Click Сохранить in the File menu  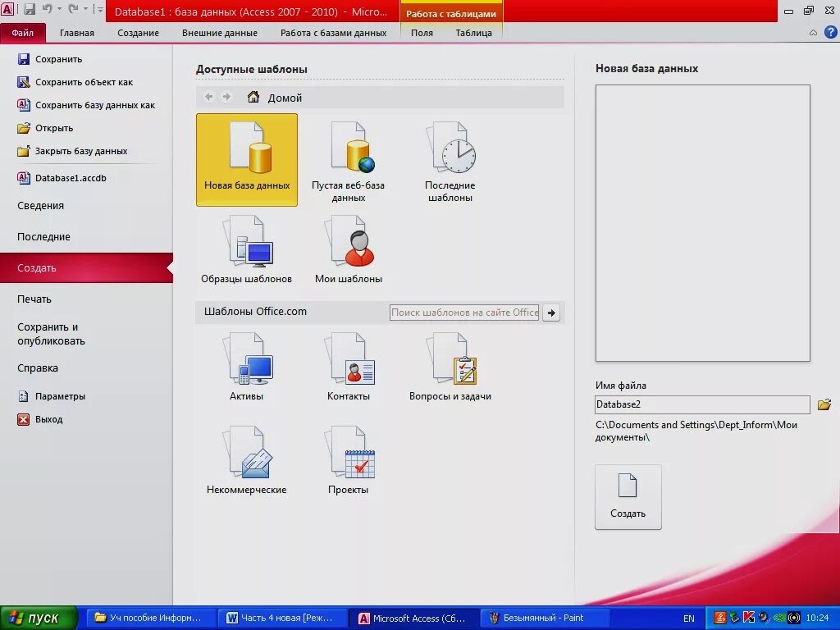coord(50,59)
